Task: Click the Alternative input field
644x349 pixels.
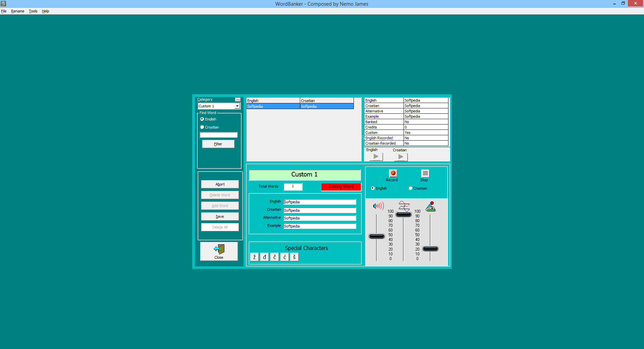Action: (320, 218)
